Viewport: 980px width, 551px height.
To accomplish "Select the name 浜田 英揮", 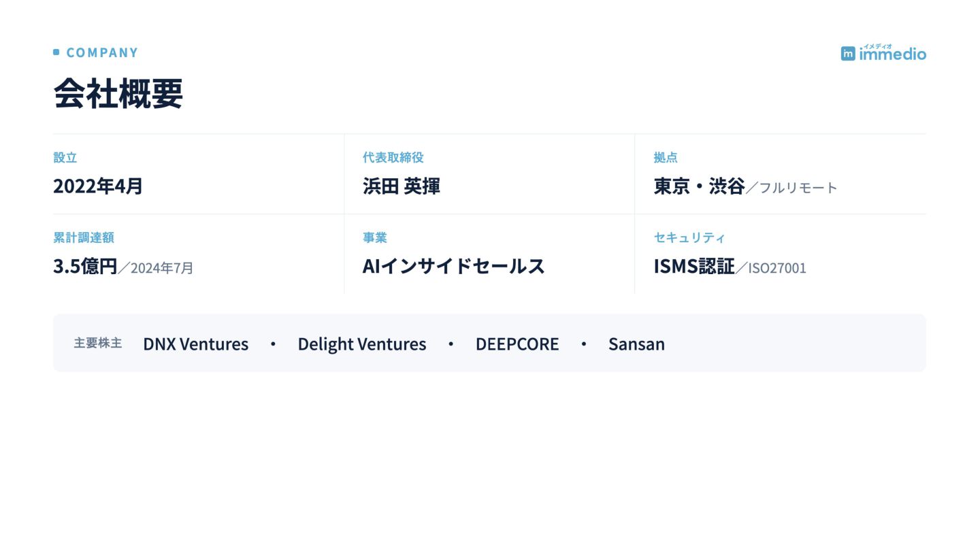I will tap(402, 186).
